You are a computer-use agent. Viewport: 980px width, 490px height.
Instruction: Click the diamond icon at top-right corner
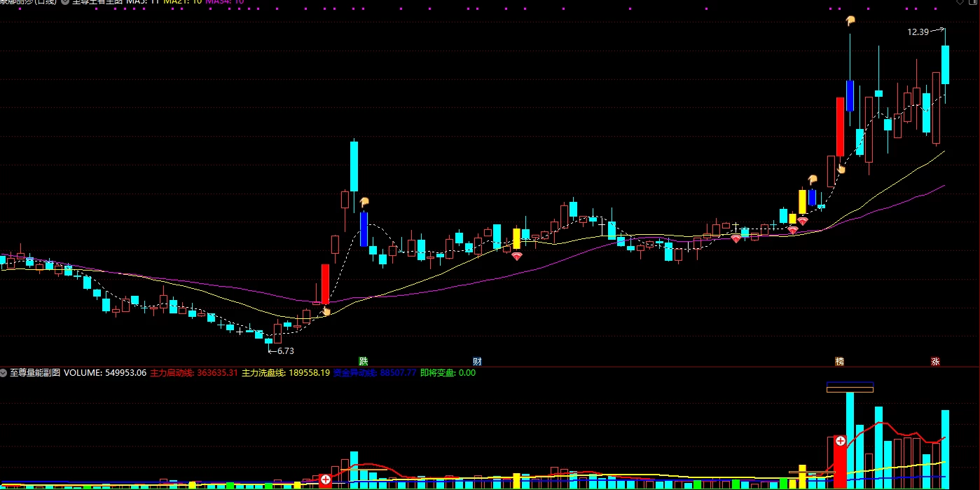pyautogui.click(x=960, y=3)
